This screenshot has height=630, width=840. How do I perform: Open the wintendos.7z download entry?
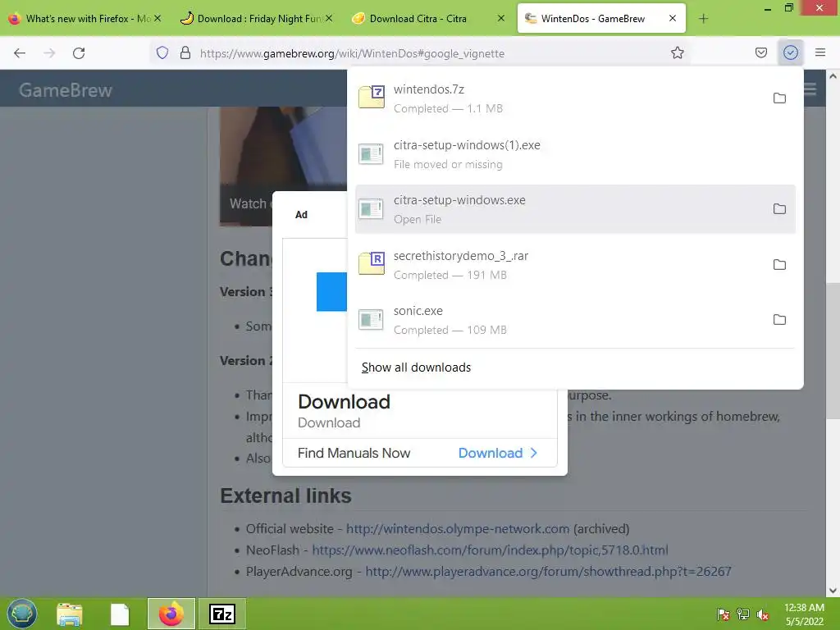575,98
